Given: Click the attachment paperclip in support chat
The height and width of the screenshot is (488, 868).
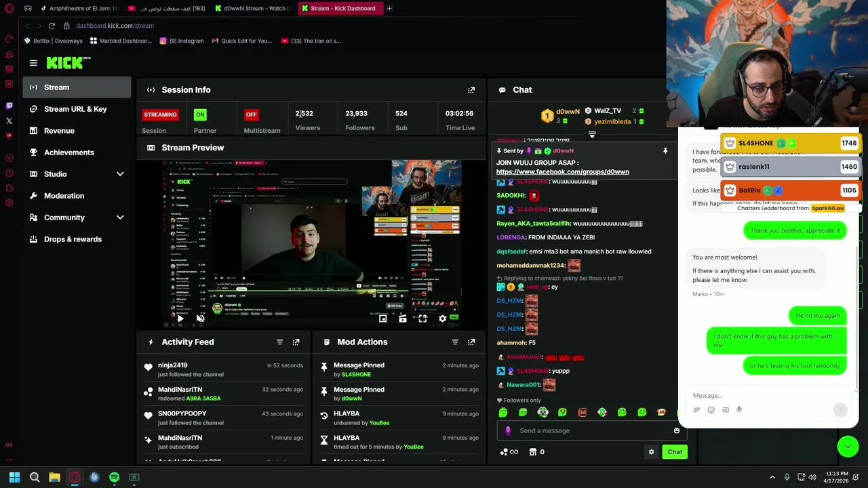Looking at the screenshot, I should point(696,409).
